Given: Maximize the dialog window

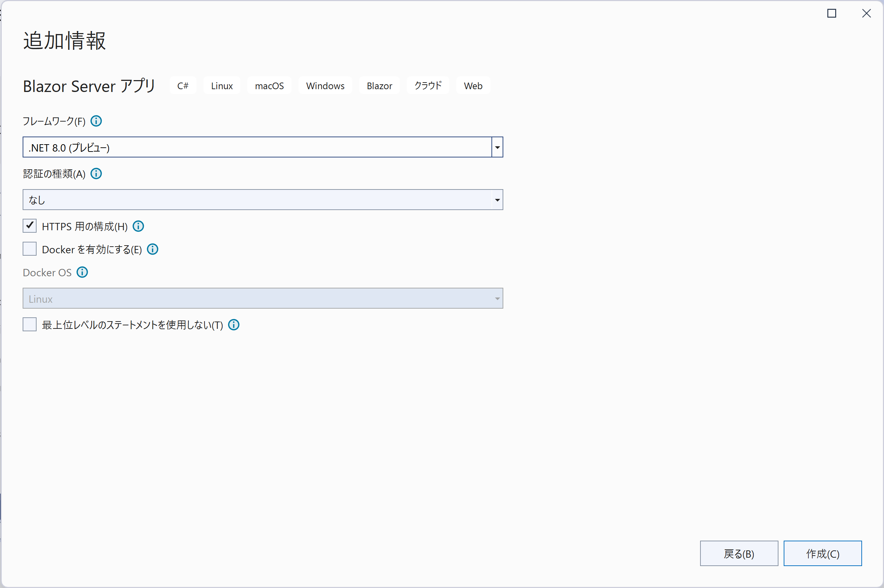Looking at the screenshot, I should pos(832,14).
